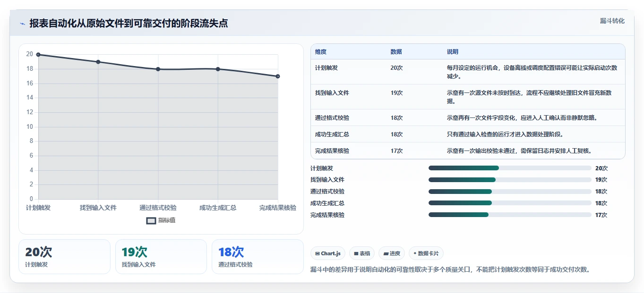Click the chart data point at 完成结果核验
This screenshot has height=293, width=644.
pos(278,76)
